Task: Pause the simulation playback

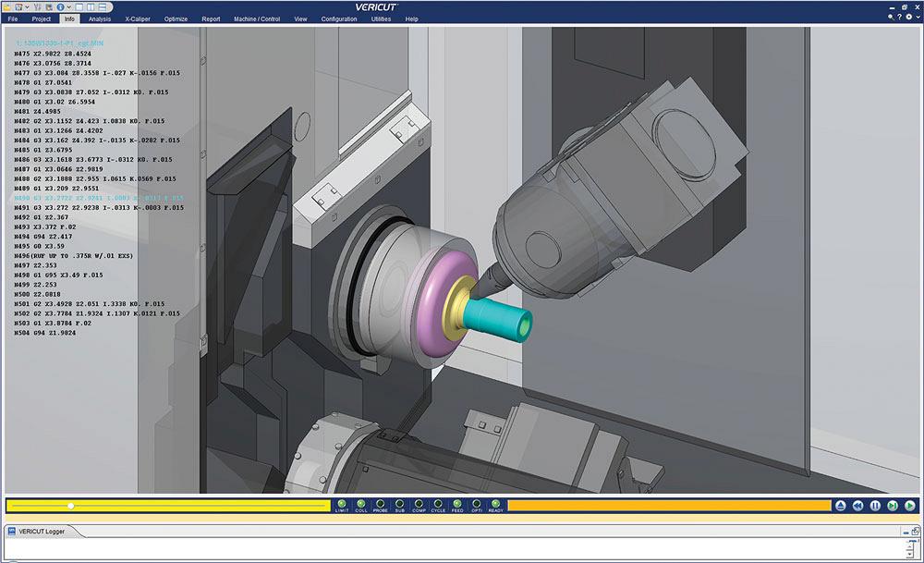Action: 875,506
